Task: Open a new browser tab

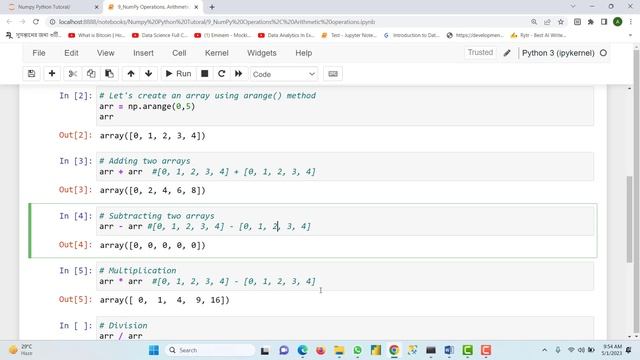Action: click(212, 7)
